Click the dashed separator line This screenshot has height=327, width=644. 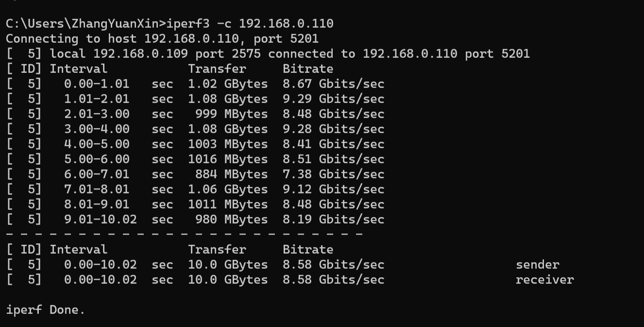coord(185,234)
